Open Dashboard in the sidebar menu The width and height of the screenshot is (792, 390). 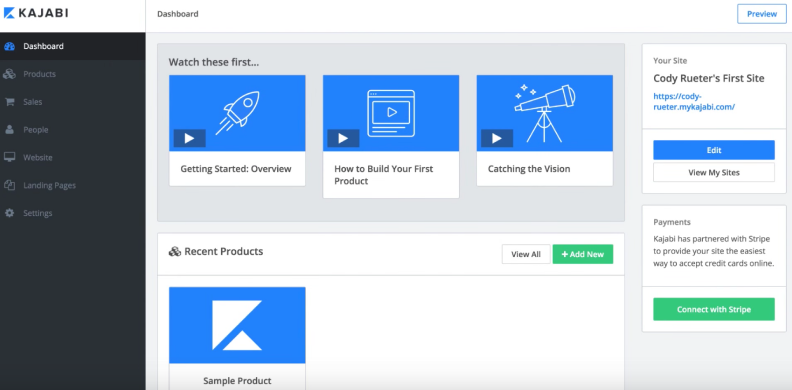(73, 46)
